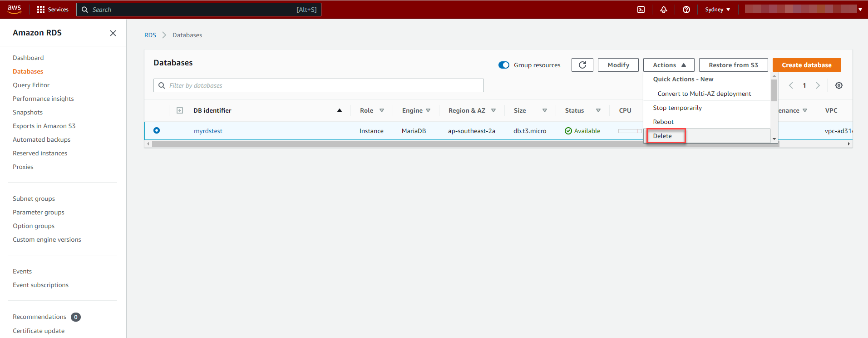Collapse the Actions dropdown menu
Image resolution: width=868 pixels, height=338 pixels.
pos(669,65)
